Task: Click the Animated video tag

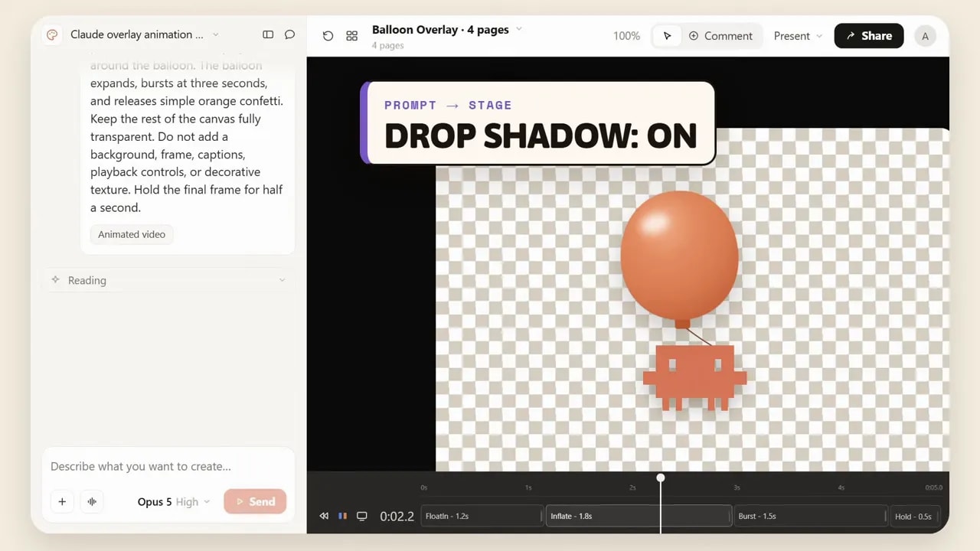Action: 132,234
